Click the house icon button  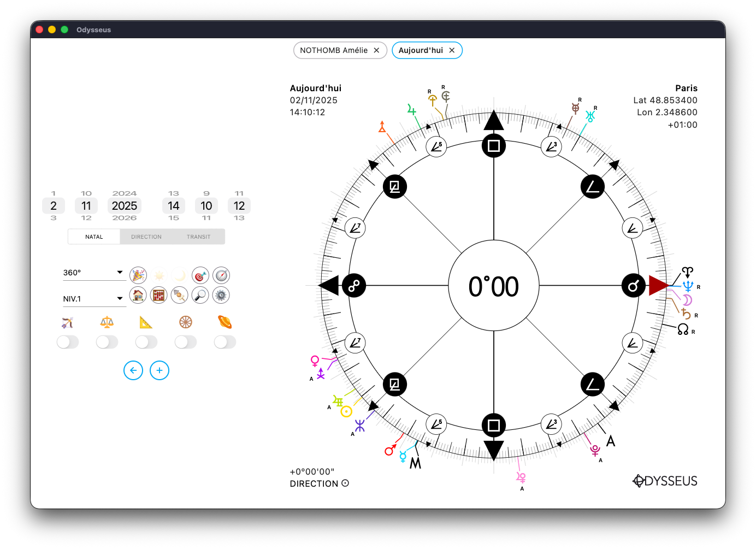click(x=138, y=296)
